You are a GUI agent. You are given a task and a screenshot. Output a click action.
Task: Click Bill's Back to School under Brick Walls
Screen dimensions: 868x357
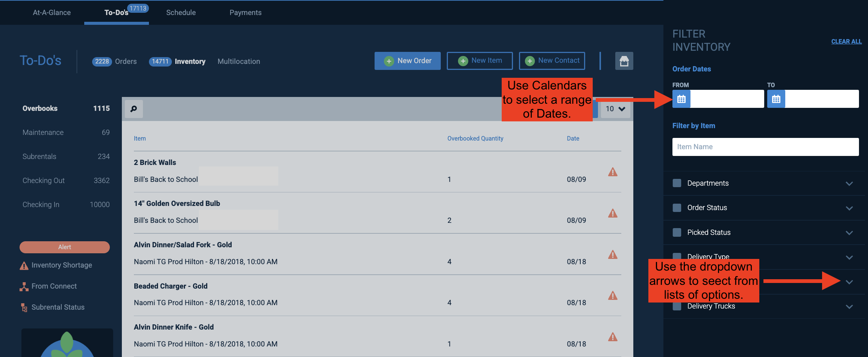pyautogui.click(x=166, y=180)
